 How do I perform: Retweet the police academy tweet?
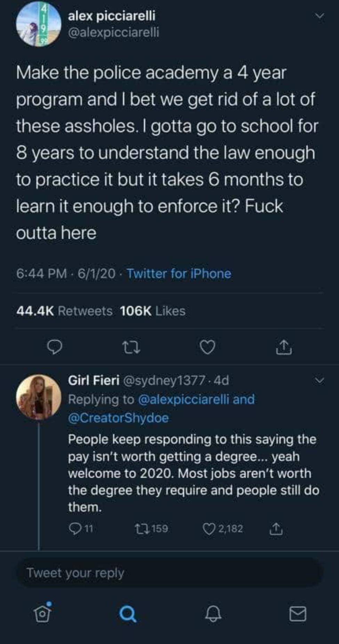pyautogui.click(x=131, y=347)
